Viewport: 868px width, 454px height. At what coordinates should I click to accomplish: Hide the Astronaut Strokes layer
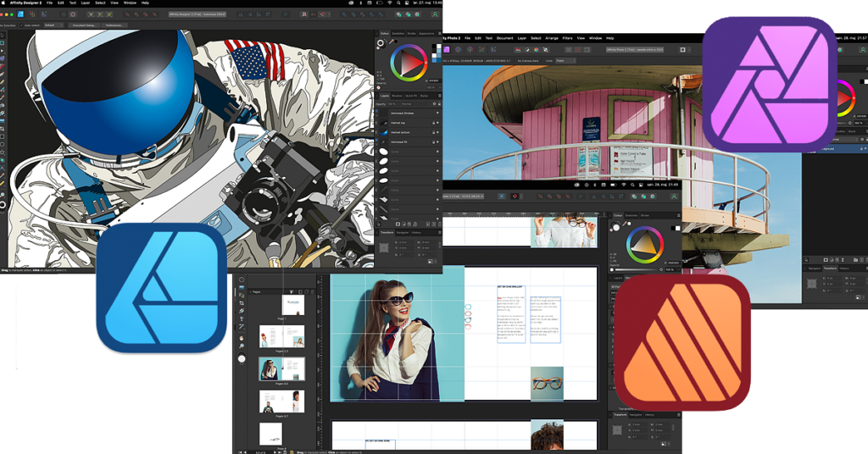437,113
